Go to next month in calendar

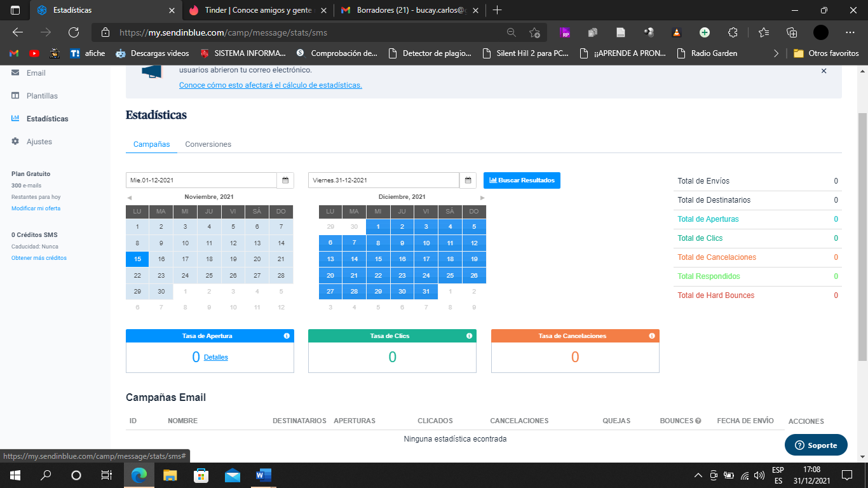[x=482, y=198]
